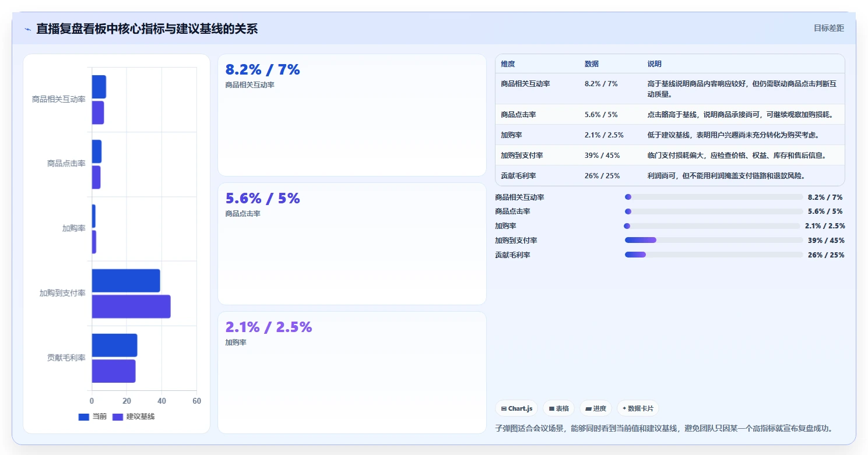Click the footer note starting 子弹图适合会议场景
868x455 pixels.
[664, 428]
